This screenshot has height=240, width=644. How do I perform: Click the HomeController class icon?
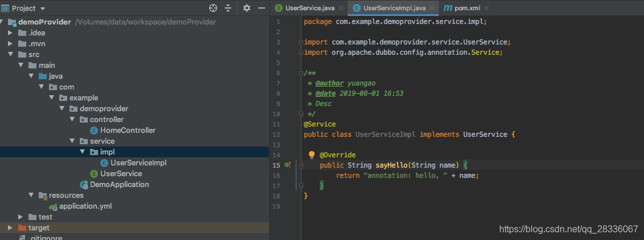[x=93, y=131]
